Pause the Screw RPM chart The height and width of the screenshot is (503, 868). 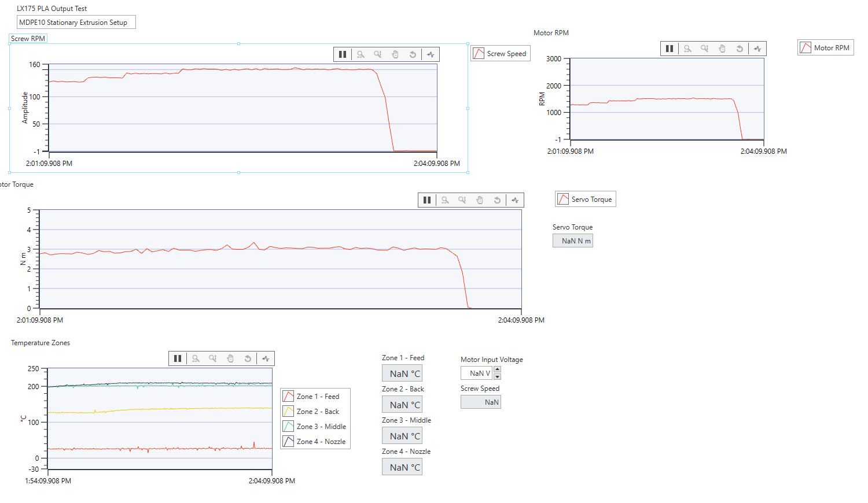pyautogui.click(x=342, y=54)
